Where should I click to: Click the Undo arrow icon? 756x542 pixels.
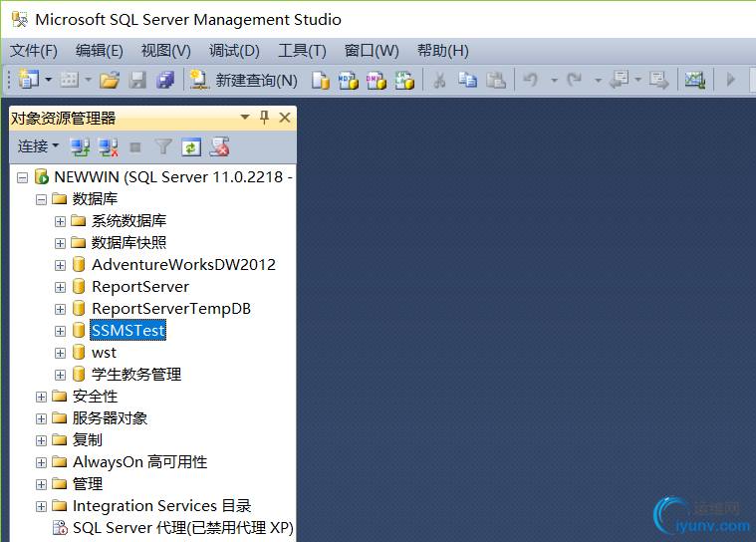click(530, 79)
